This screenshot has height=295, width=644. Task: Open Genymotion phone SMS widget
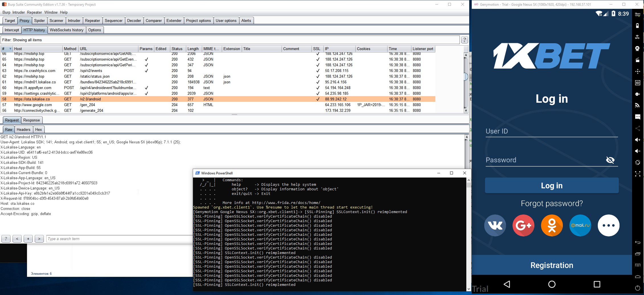tap(638, 117)
